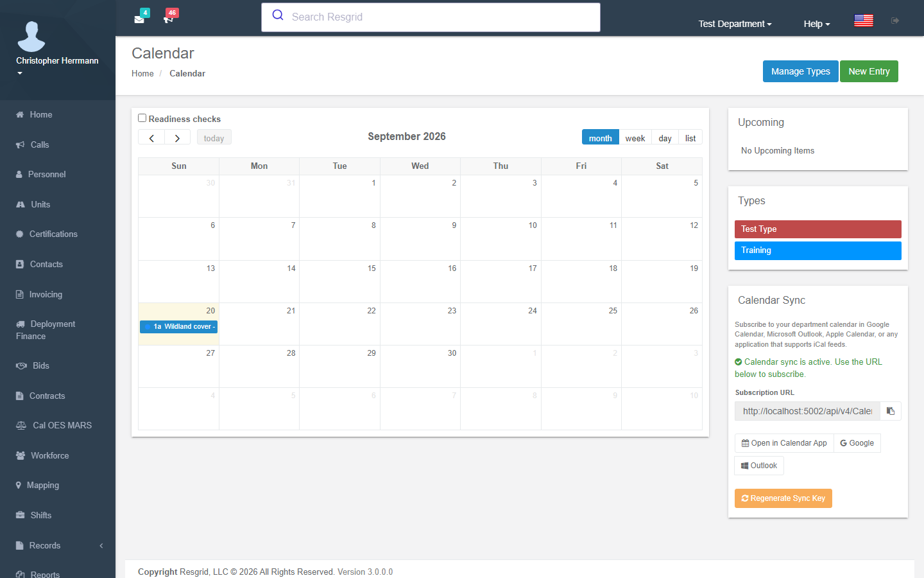Click the Contacts address book icon
This screenshot has width=924, height=578.
tap(20, 265)
